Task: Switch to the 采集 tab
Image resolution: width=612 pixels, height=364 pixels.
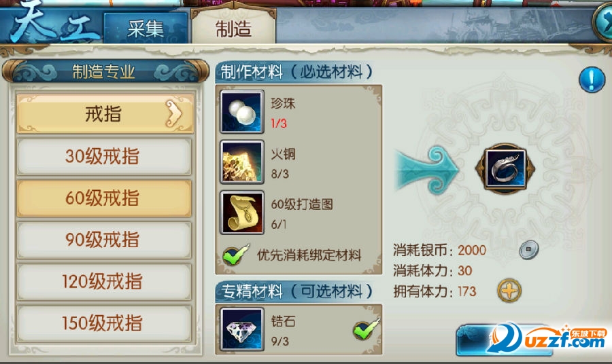Action: coord(146,28)
